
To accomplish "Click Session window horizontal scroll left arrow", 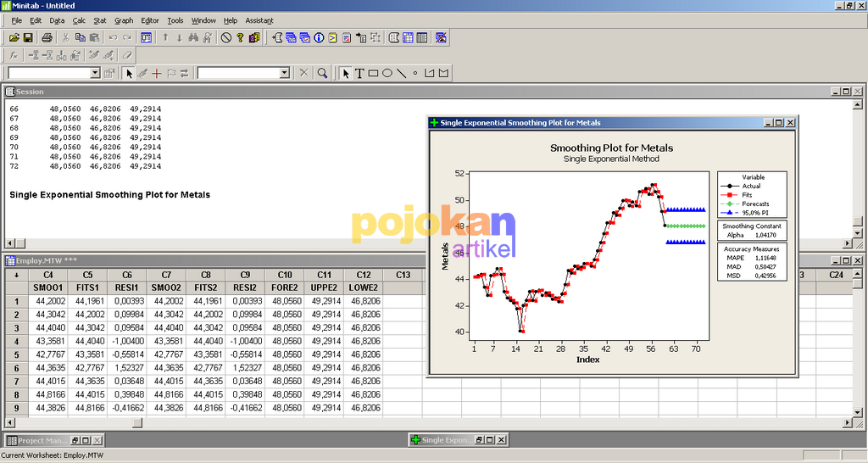I will (x=10, y=243).
